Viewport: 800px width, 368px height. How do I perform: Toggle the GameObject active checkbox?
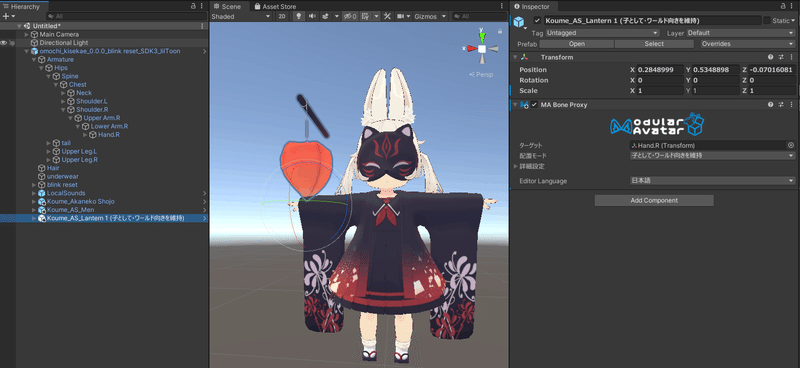point(537,20)
